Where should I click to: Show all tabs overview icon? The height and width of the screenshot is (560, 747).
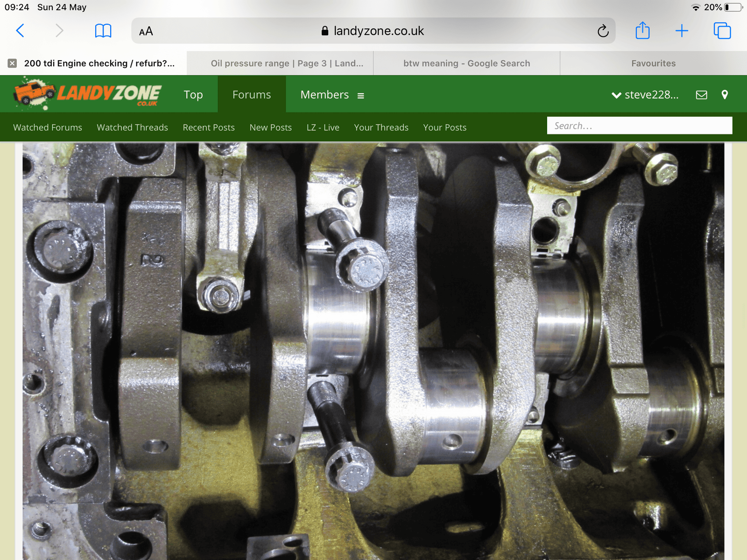click(722, 31)
